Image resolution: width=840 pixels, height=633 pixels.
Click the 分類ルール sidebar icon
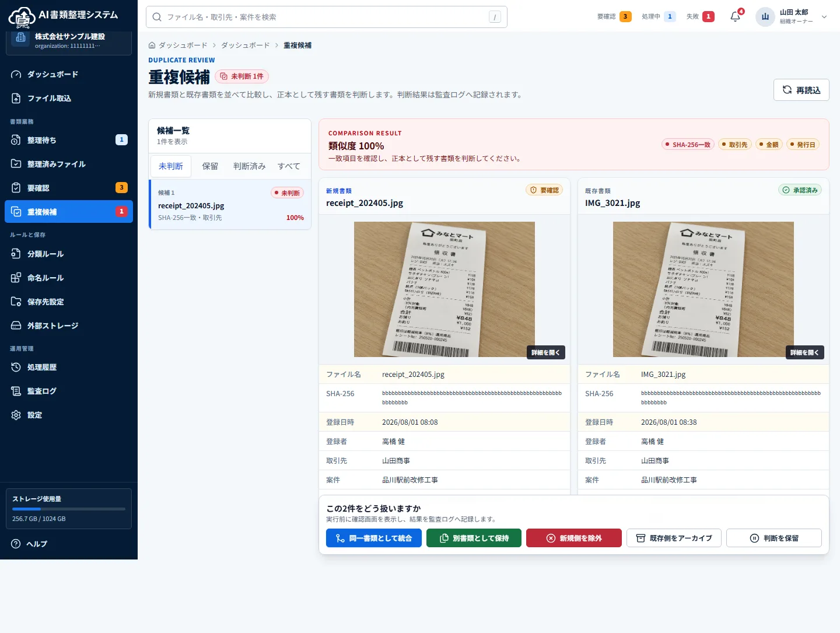click(16, 254)
